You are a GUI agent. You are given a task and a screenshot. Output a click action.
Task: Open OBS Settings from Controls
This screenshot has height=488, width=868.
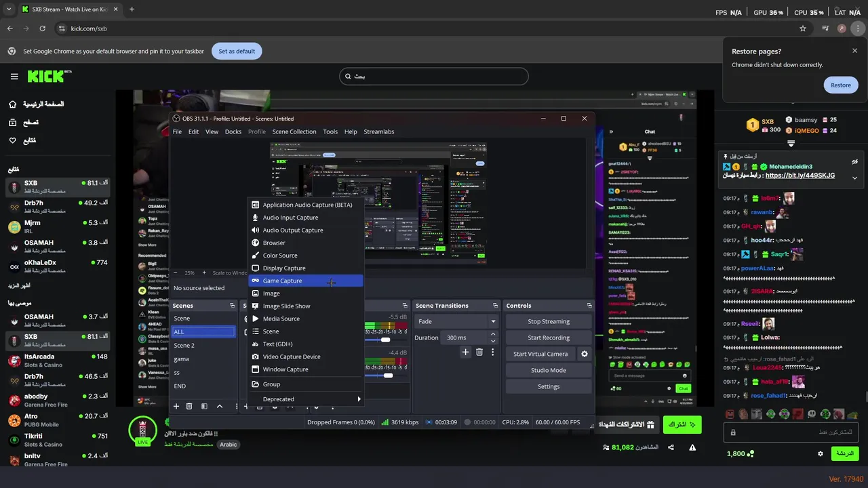549,386
